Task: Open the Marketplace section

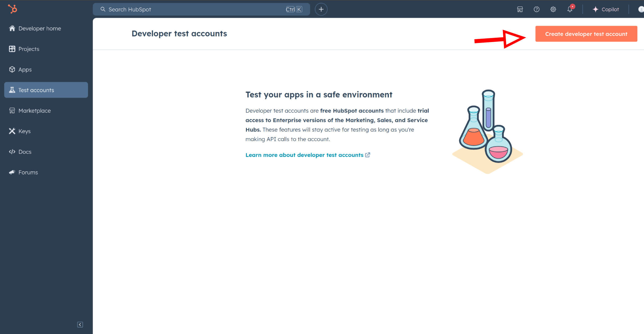Action: pyautogui.click(x=34, y=110)
